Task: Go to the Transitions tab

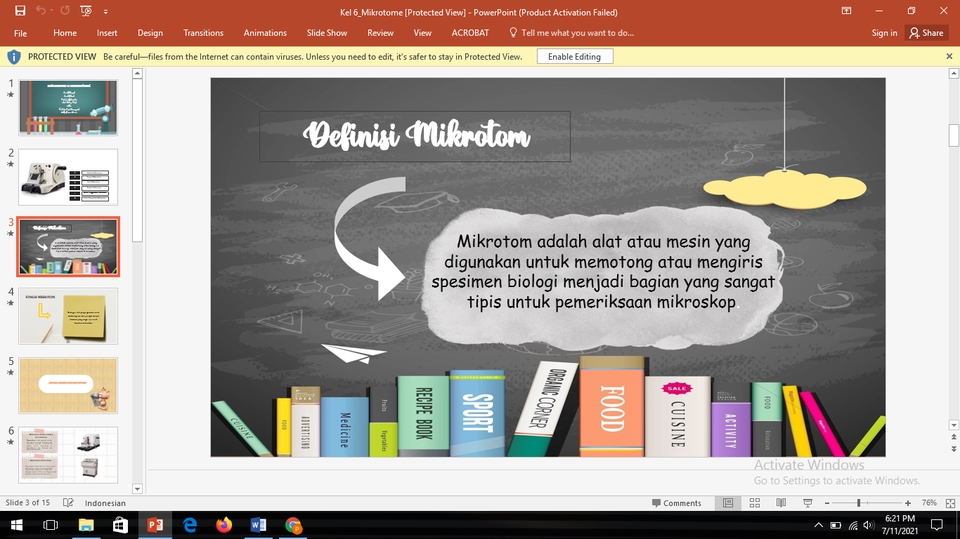Action: coord(203,33)
